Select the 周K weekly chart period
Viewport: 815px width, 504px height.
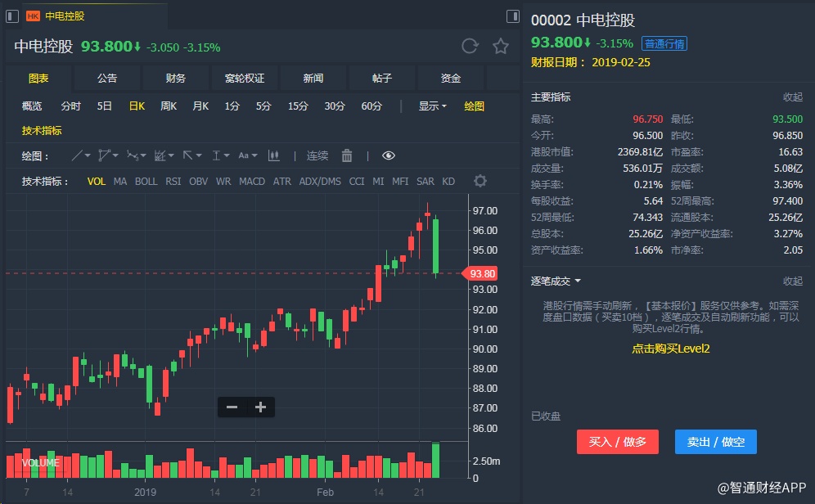point(169,106)
